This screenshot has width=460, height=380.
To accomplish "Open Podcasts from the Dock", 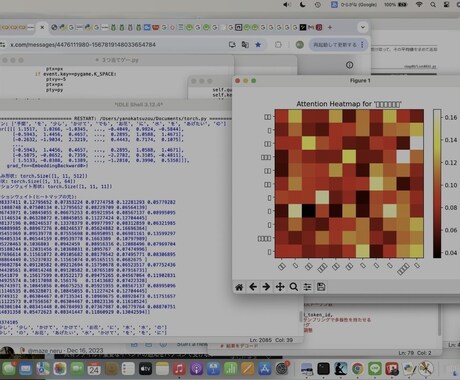I will [196, 369].
